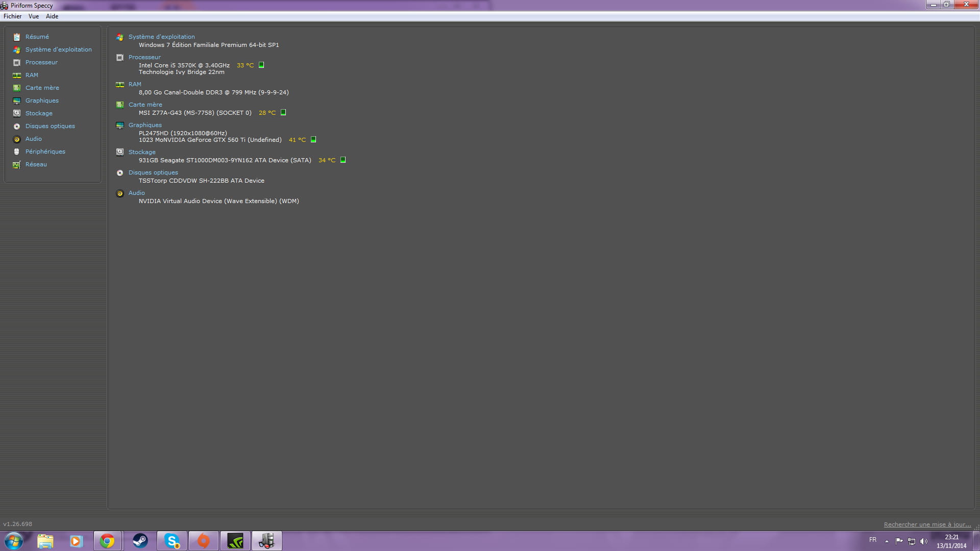Click the hard drive temperature indicator

(x=343, y=160)
